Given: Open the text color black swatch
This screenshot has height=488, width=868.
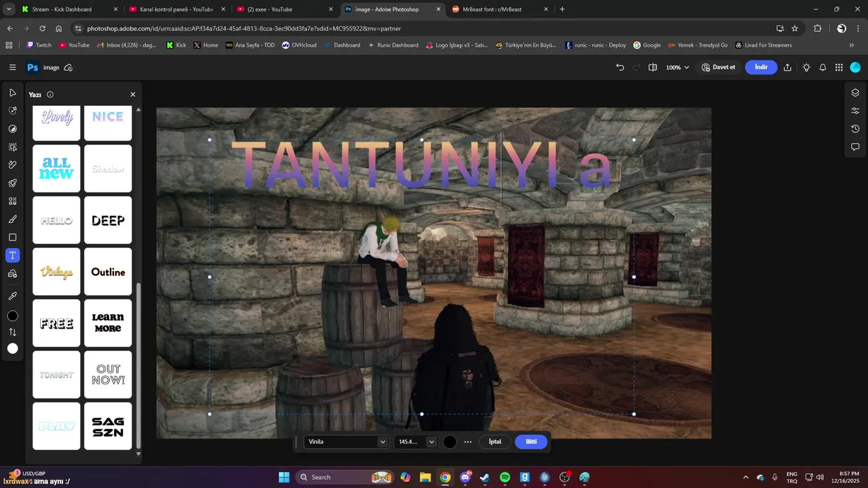Looking at the screenshot, I should click(450, 442).
